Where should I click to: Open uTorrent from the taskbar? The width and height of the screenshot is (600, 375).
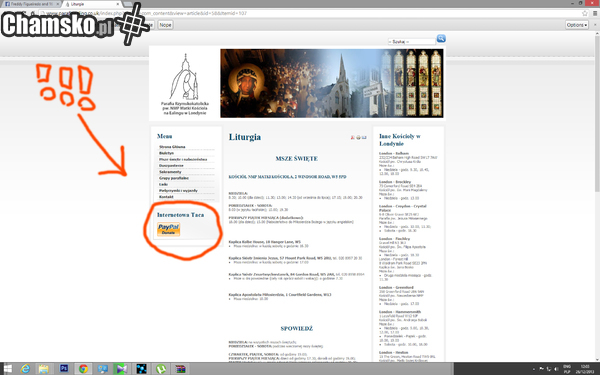pyautogui.click(x=161, y=369)
